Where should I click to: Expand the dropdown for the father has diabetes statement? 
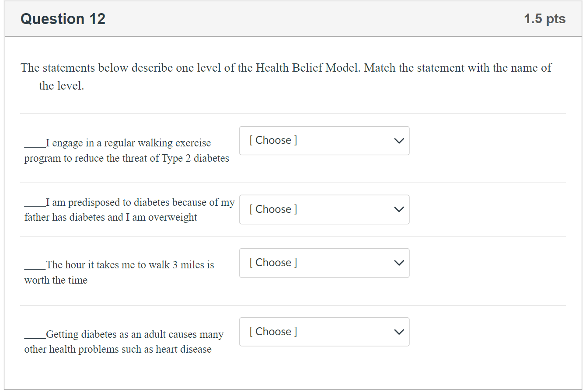tap(324, 209)
